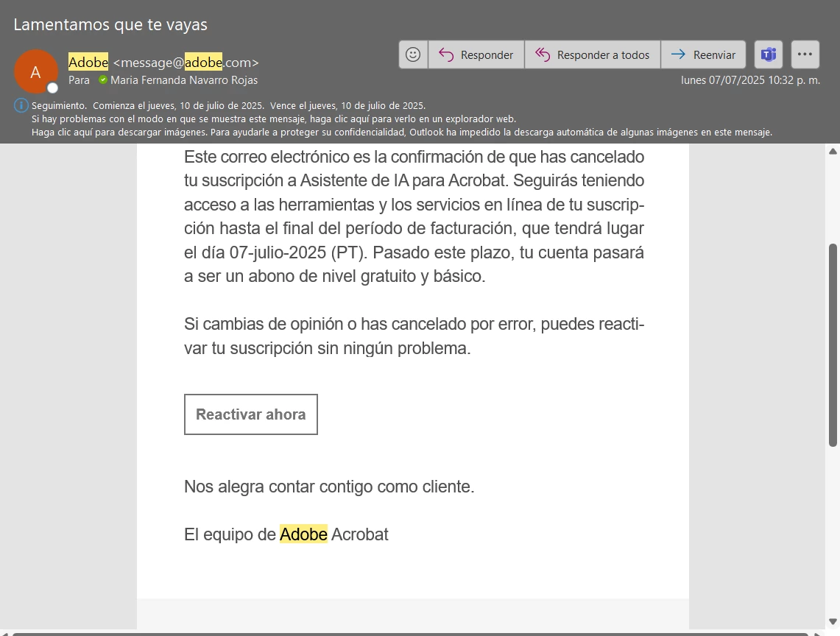Open the emoji reaction button
This screenshot has width=840, height=636.
point(413,54)
